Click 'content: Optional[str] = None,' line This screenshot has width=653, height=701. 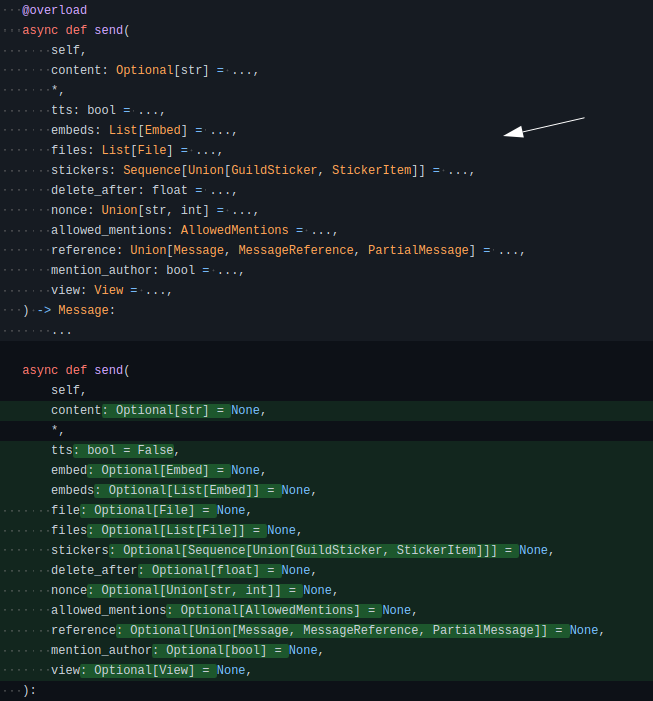(158, 410)
